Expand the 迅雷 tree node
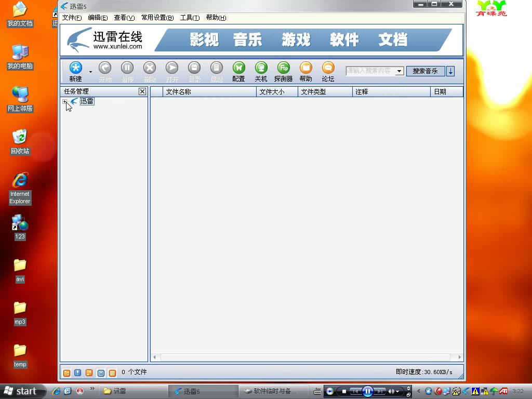The width and height of the screenshot is (532, 399). coord(65,101)
